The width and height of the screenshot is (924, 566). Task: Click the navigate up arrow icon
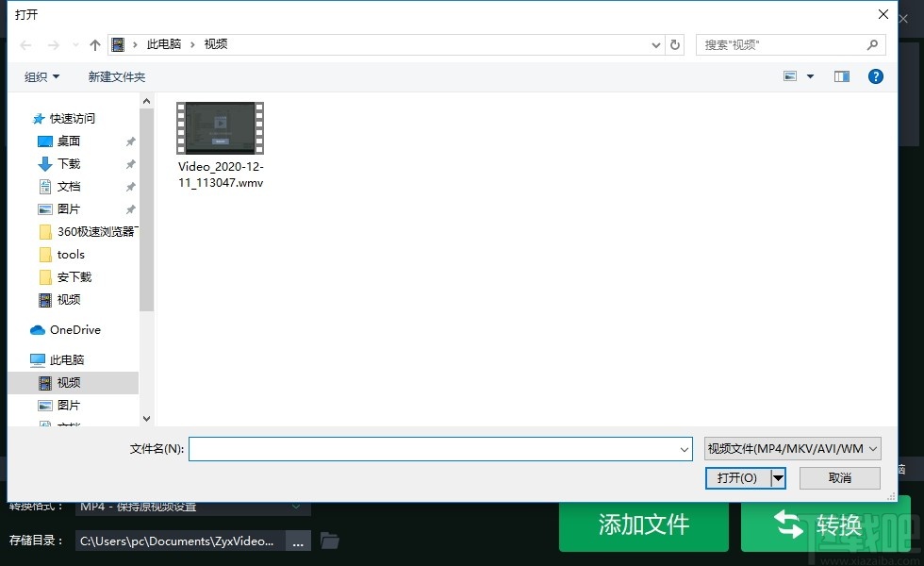click(x=94, y=44)
